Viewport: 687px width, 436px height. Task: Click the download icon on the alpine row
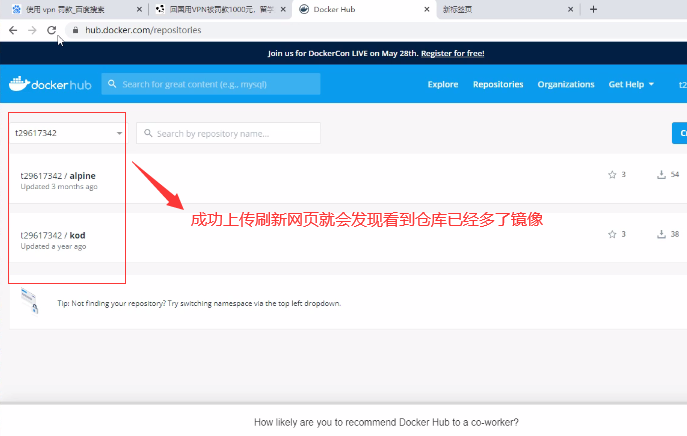(x=661, y=175)
